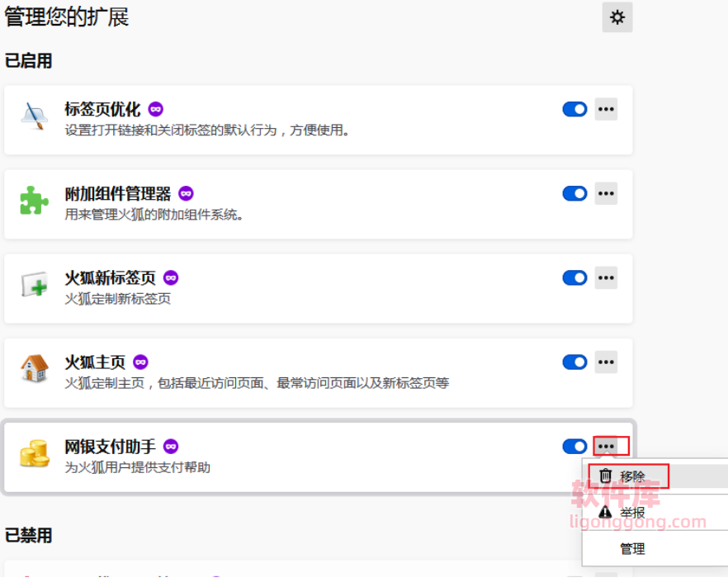Screen dimensions: 728x587
Task: Click the 网银支付助手 gold coins icon
Action: [35, 453]
